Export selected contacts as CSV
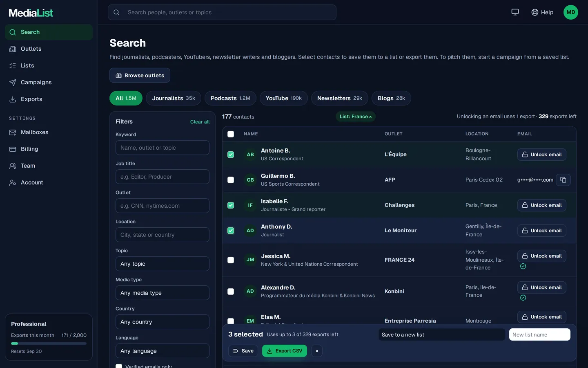This screenshot has width=588, height=368. tap(285, 351)
